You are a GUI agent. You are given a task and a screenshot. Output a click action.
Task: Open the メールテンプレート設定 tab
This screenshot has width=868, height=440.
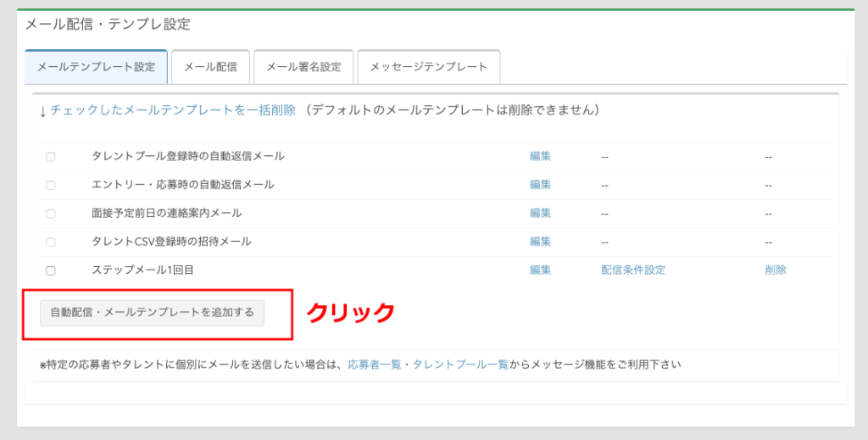(96, 67)
